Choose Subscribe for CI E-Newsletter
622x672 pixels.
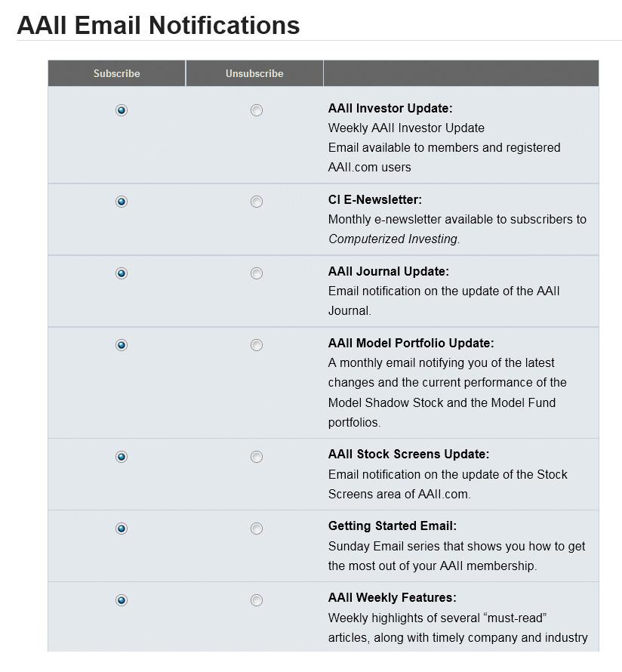click(122, 202)
